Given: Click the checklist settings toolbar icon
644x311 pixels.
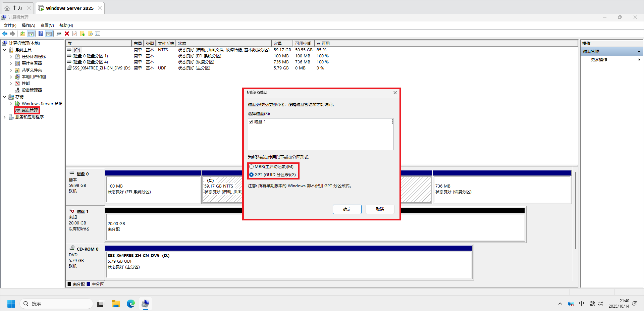Looking at the screenshot, I should click(x=98, y=34).
